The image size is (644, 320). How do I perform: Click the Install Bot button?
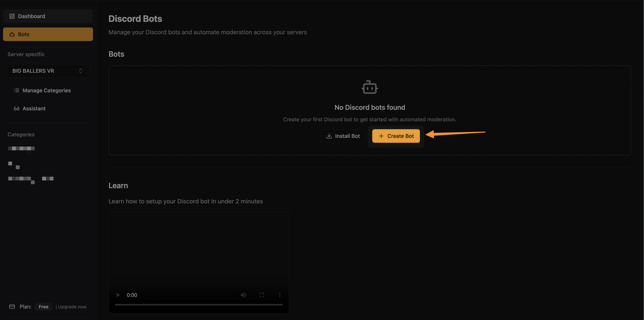[x=343, y=136]
